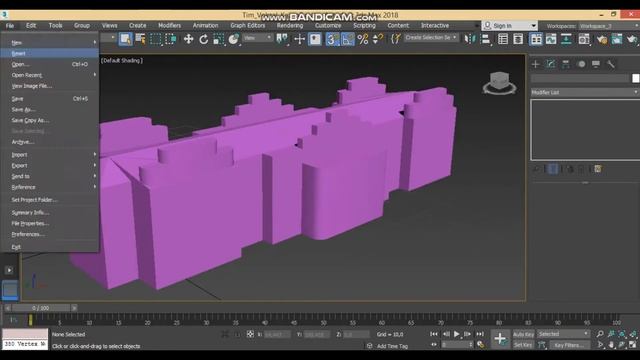Expand the Send to submenu
Viewport: 640px width, 360px height.
pyautogui.click(x=49, y=176)
